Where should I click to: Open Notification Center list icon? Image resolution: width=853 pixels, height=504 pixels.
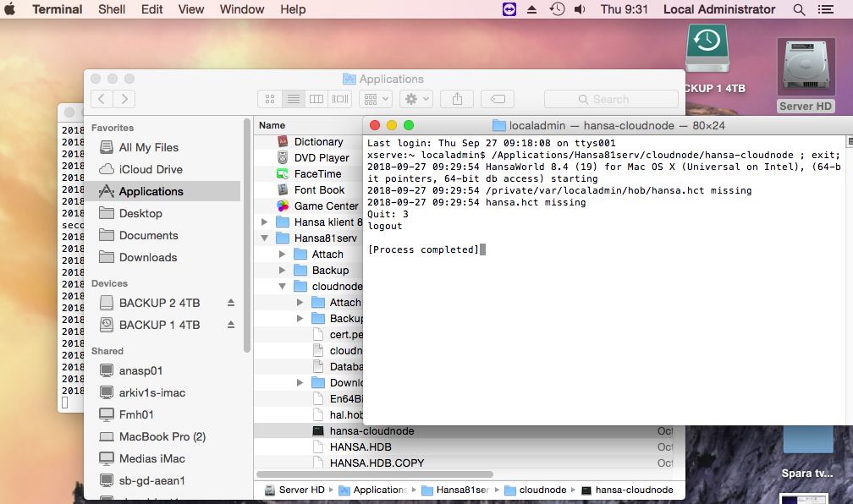tap(825, 9)
